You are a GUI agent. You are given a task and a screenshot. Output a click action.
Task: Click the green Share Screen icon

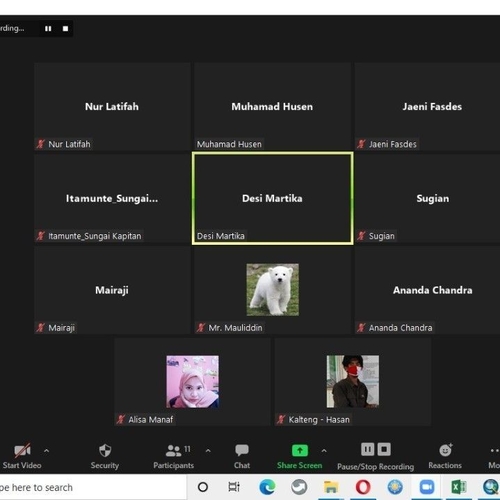(300, 450)
